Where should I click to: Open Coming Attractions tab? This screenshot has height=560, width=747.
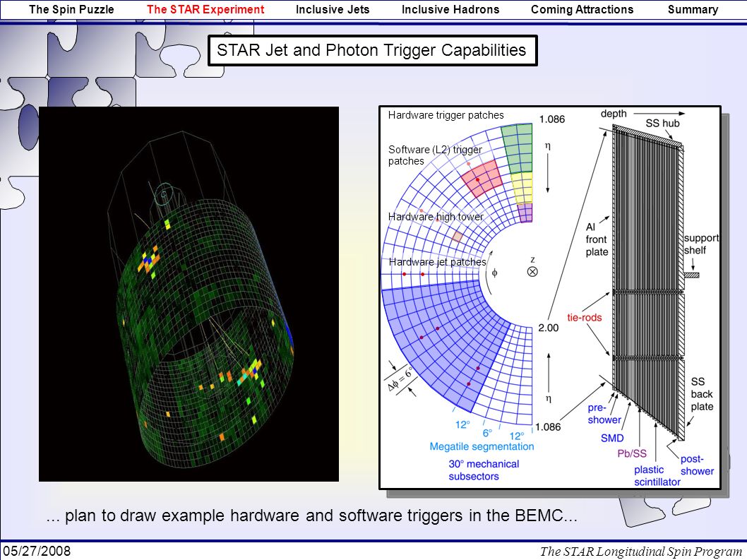point(582,9)
